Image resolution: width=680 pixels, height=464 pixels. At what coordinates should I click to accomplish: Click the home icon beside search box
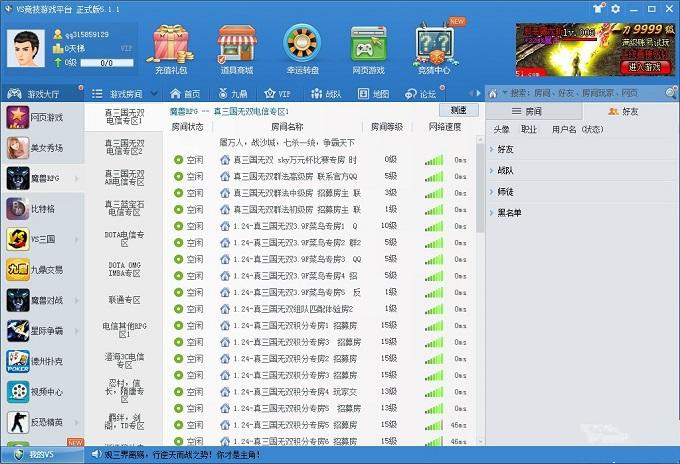(x=493, y=93)
